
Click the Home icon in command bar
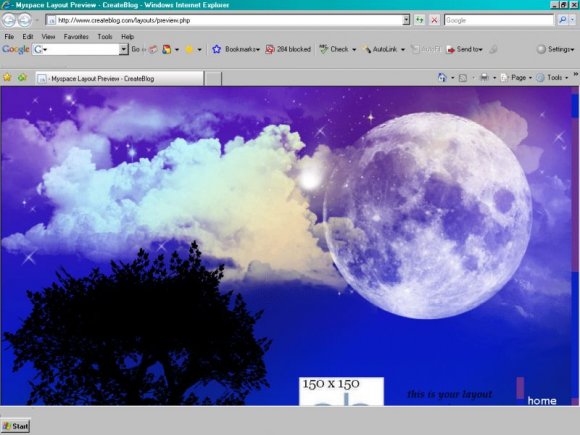coord(442,78)
